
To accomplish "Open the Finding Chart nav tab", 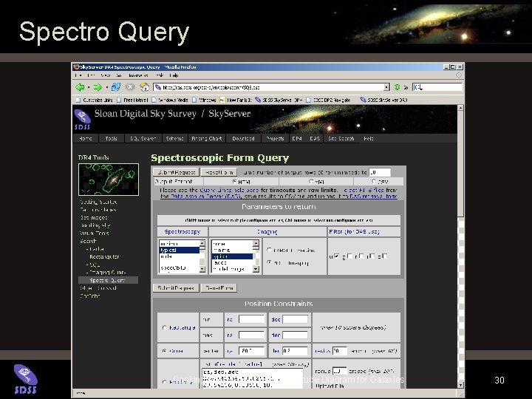I will coord(207,138).
